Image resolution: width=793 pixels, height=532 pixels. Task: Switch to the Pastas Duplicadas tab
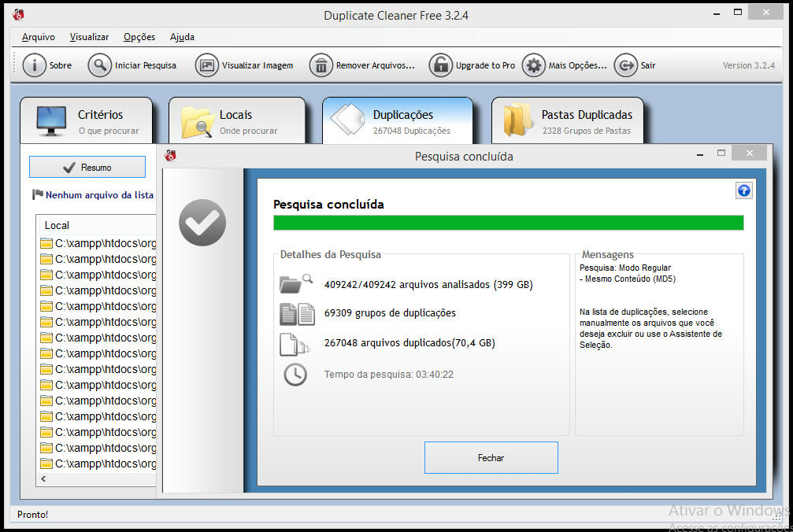point(568,121)
